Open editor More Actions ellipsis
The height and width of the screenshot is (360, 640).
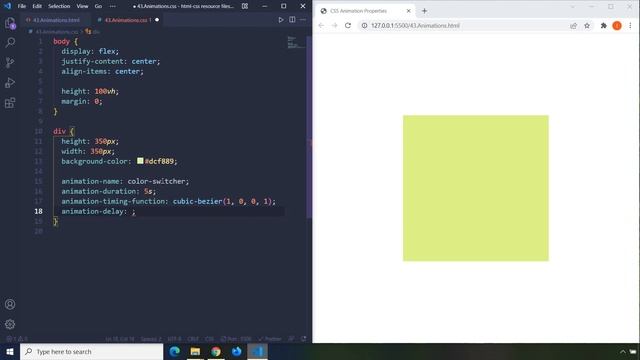(x=303, y=20)
